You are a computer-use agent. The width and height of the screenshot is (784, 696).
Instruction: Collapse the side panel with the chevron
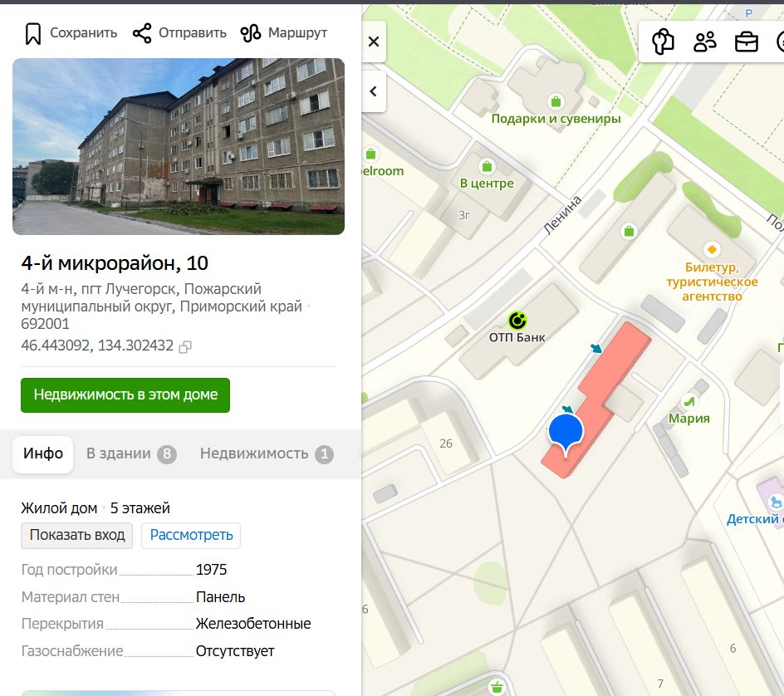pyautogui.click(x=374, y=91)
